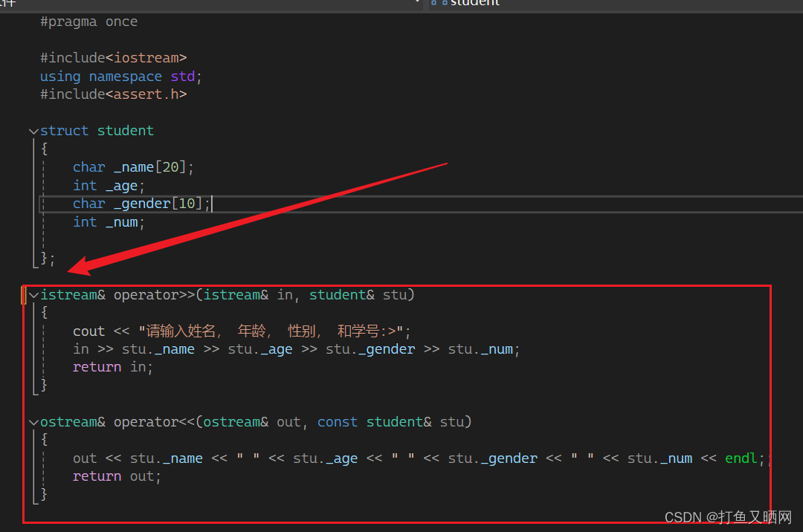803x532 pixels.
Task: Click 'stu._gender' in the in>> line
Action: point(370,349)
